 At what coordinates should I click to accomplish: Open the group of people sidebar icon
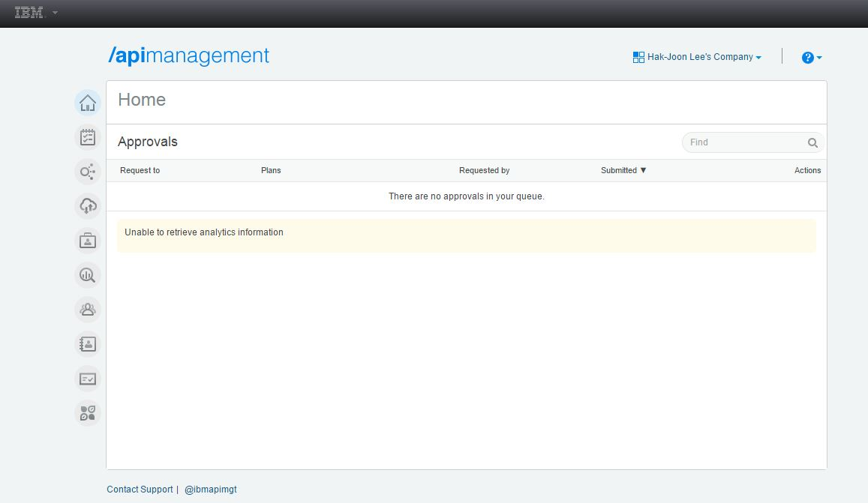pyautogui.click(x=88, y=310)
